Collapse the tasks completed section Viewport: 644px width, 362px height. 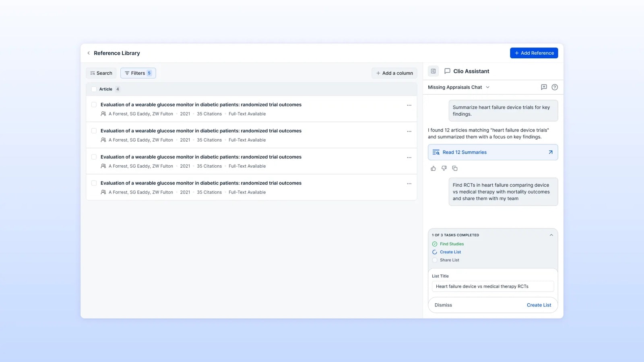pos(551,235)
